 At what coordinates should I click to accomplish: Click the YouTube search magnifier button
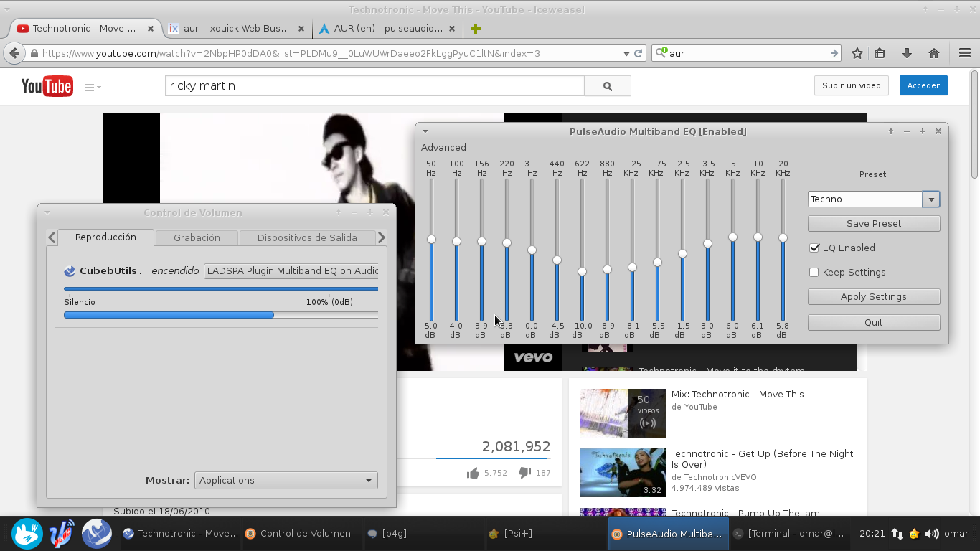point(608,86)
